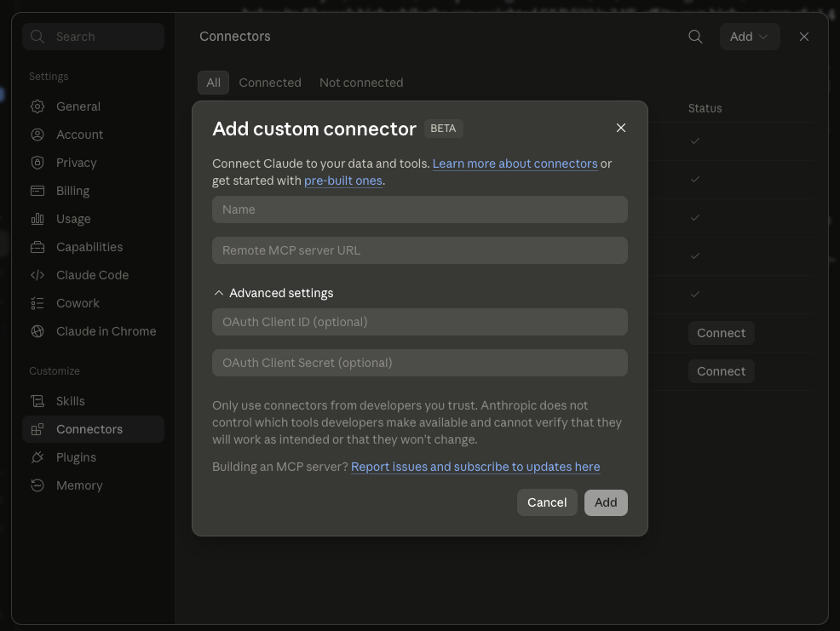Focus the Remote MCP server URL field
The image size is (840, 631).
[420, 250]
